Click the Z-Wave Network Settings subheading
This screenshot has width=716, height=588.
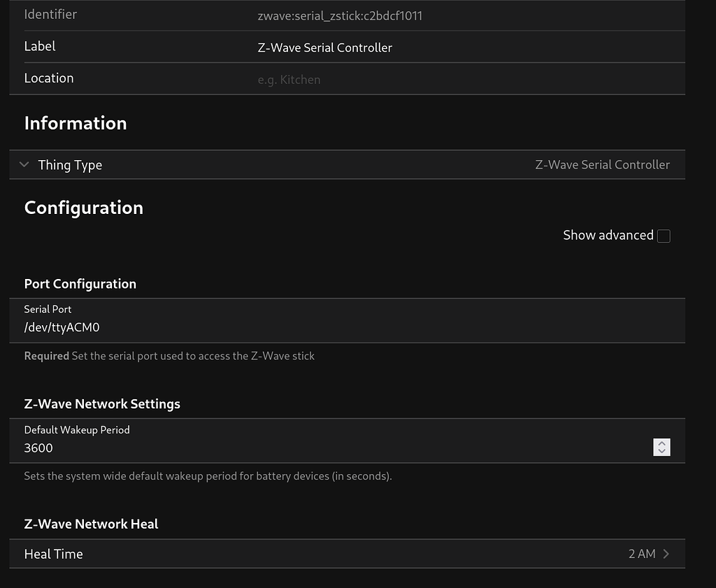point(102,403)
